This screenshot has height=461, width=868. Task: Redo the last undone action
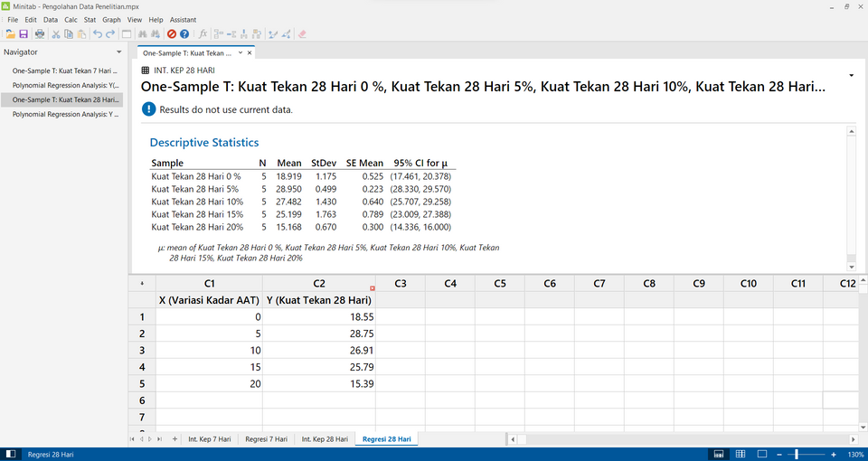(110, 33)
